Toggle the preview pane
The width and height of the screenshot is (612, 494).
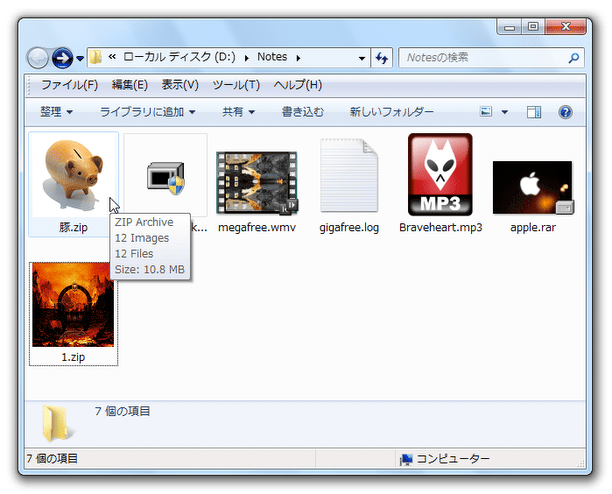coord(534,112)
